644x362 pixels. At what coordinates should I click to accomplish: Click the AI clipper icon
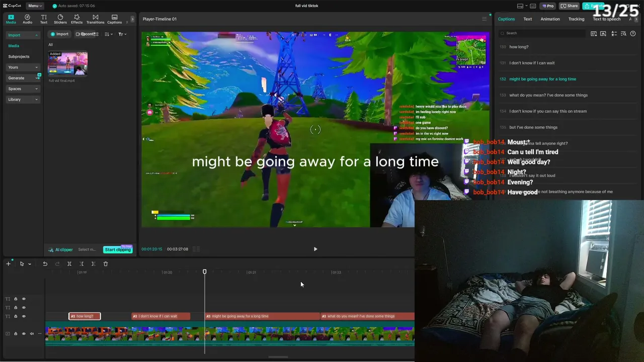coord(50,250)
